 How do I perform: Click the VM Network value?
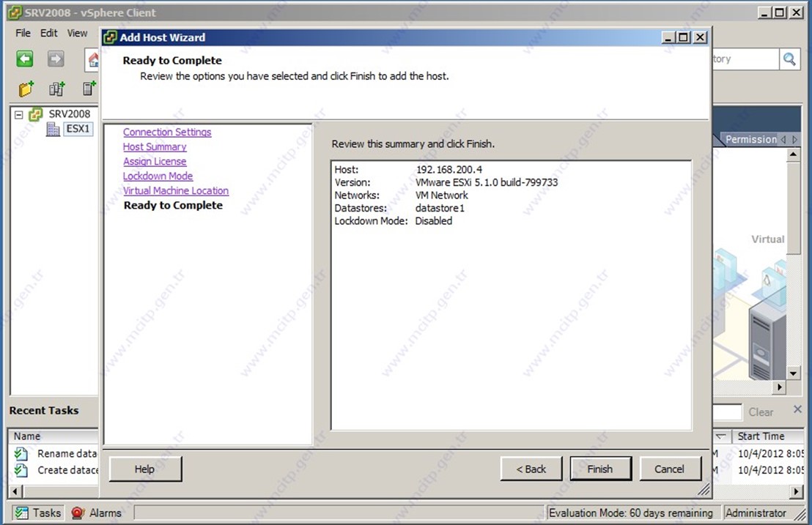(x=442, y=196)
